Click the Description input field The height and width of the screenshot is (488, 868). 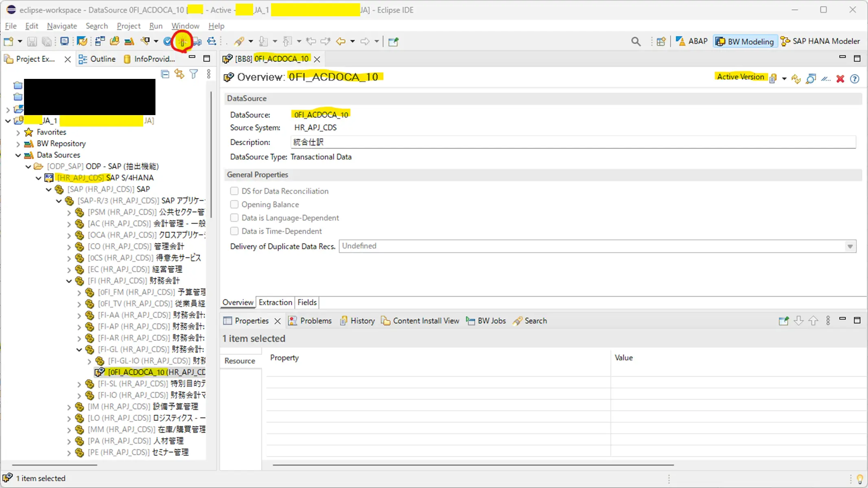point(573,142)
